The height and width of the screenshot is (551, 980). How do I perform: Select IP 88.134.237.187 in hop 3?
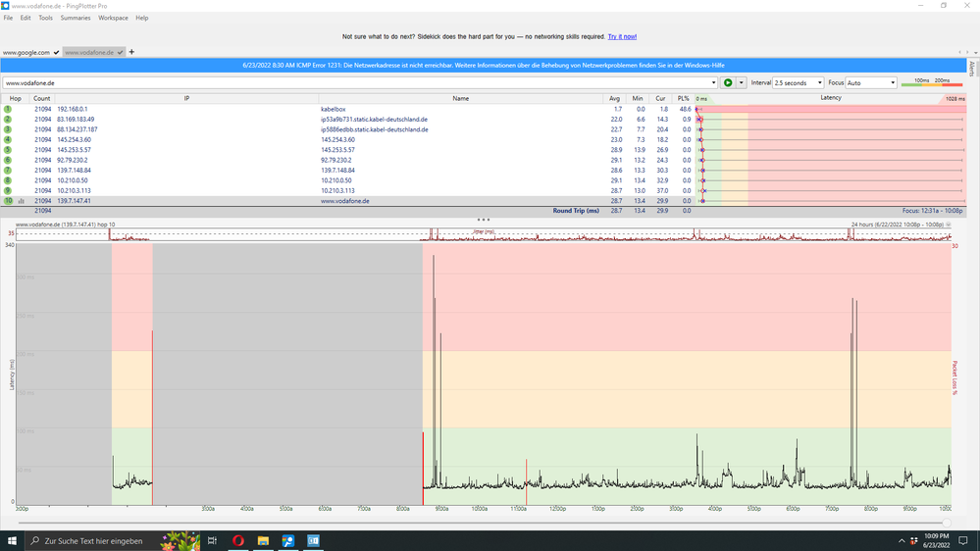(x=77, y=129)
